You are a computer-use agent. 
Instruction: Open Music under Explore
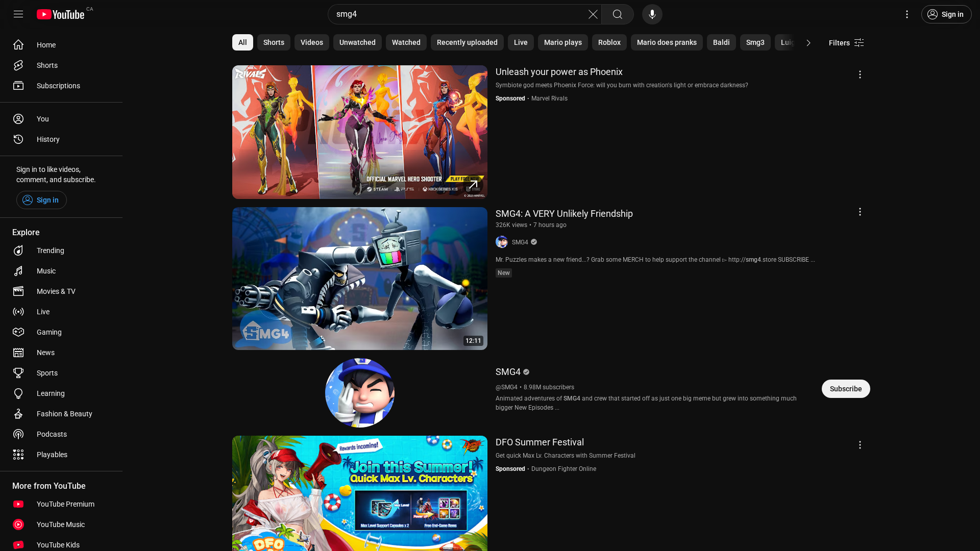click(61, 271)
